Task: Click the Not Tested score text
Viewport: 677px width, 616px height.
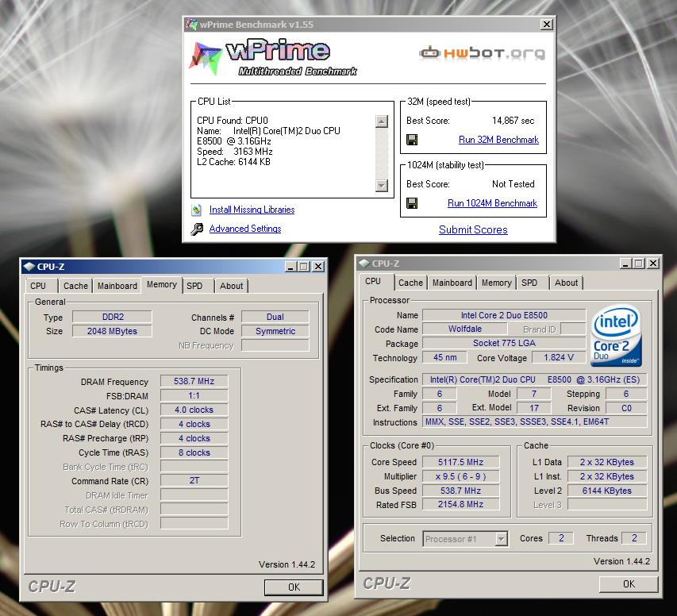Action: [x=514, y=184]
